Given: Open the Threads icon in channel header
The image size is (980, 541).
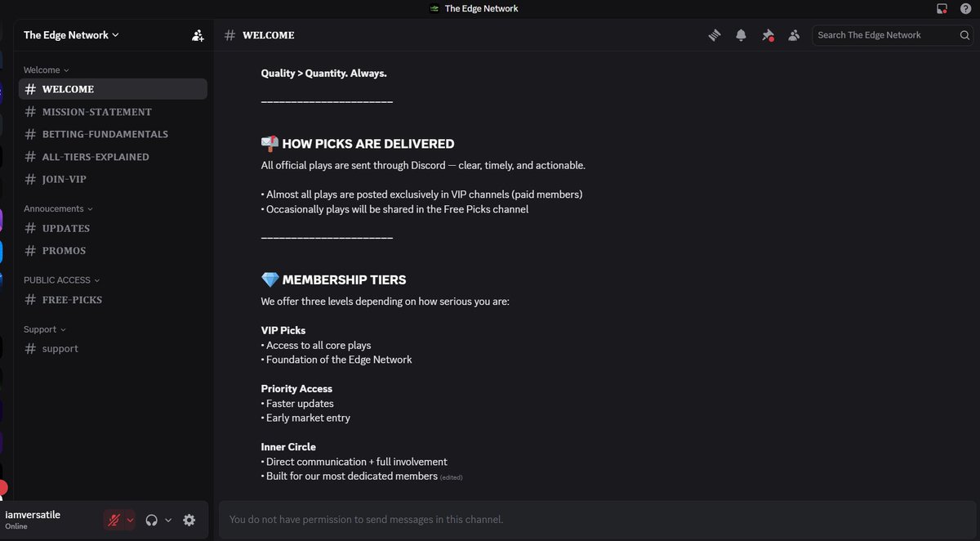Looking at the screenshot, I should (715, 35).
